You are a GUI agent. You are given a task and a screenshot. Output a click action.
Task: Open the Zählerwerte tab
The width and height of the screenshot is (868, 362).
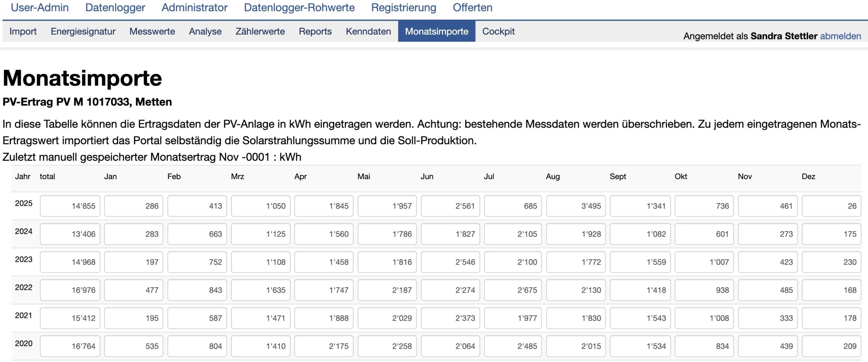[260, 31]
